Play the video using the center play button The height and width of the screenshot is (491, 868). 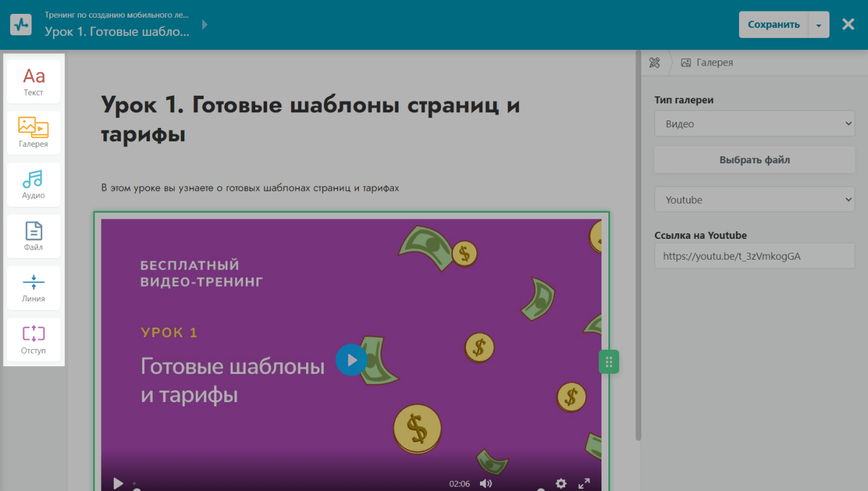coord(351,360)
